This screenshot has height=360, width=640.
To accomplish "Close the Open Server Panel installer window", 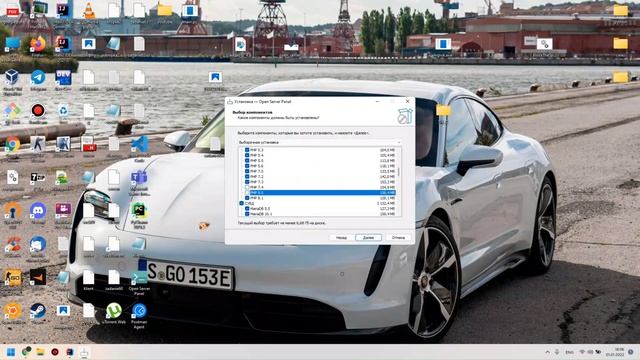I will pyautogui.click(x=407, y=101).
